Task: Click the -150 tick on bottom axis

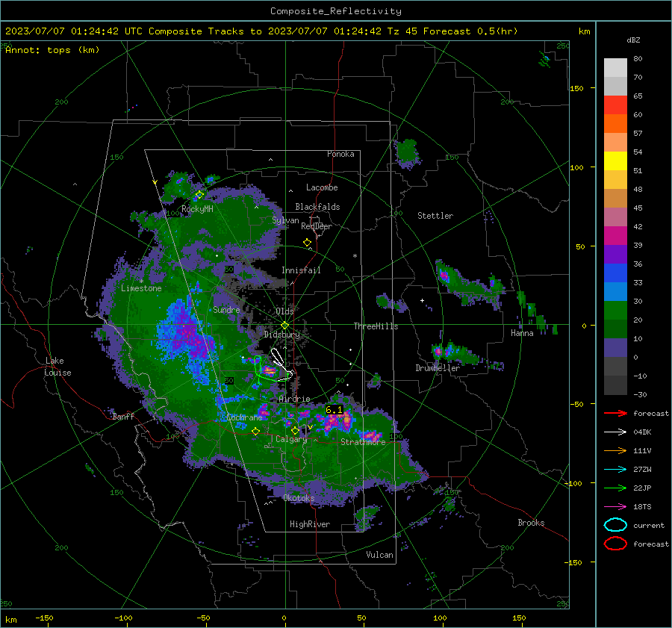Action: point(44,618)
